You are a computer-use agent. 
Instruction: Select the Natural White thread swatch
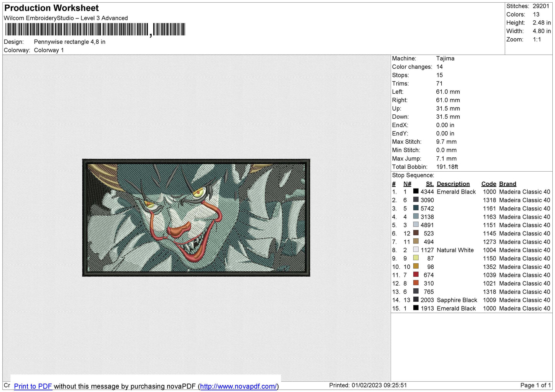[x=416, y=250]
